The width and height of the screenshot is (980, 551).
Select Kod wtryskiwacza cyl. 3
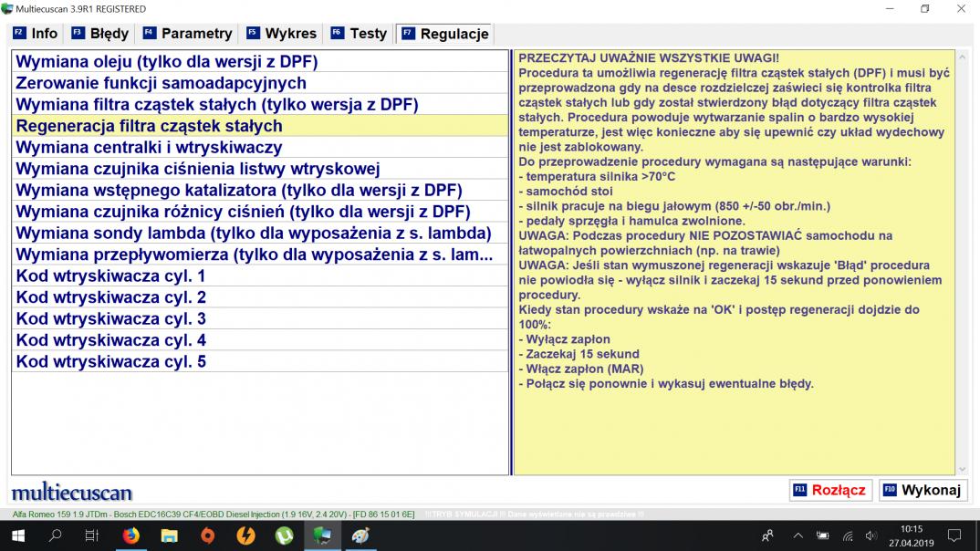(x=111, y=318)
